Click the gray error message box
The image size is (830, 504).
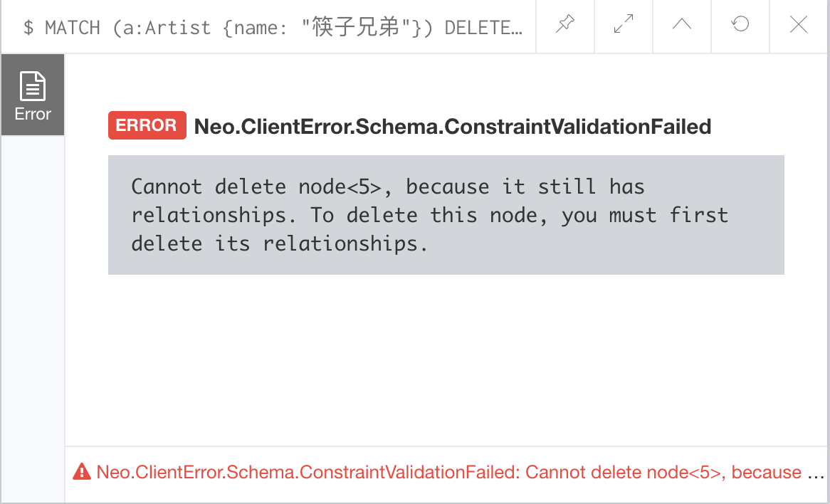coord(446,215)
